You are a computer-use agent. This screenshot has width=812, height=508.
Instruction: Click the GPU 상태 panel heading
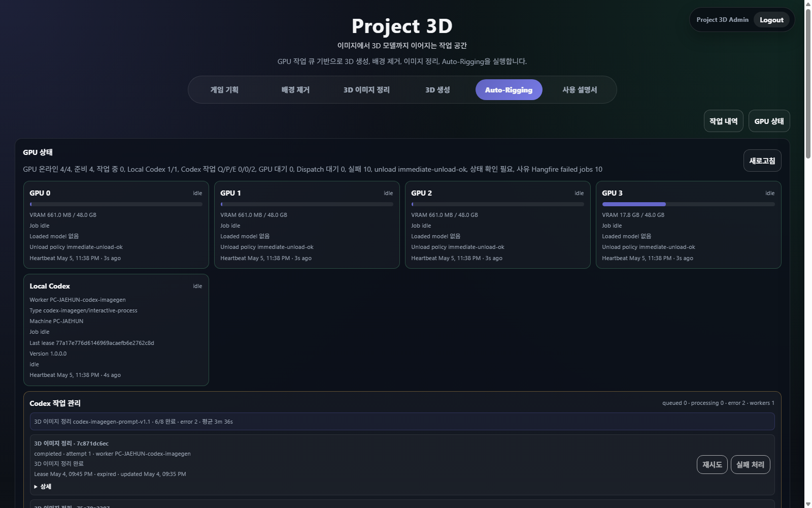[38, 152]
